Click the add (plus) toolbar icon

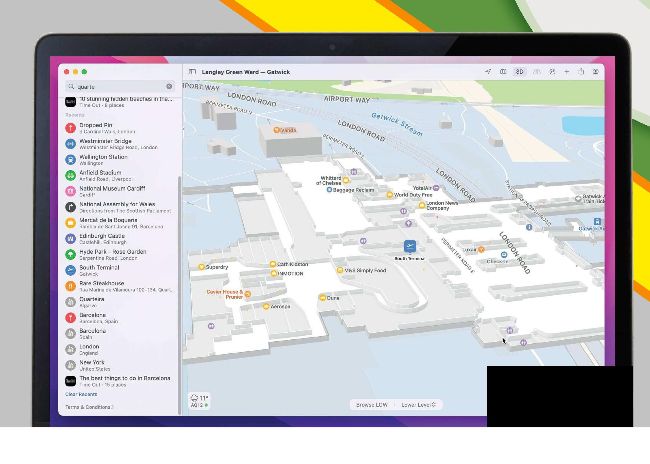566,72
